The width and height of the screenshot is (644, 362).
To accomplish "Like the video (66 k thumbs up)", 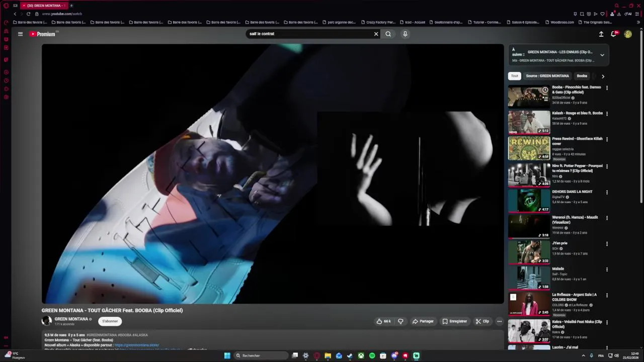I will [384, 321].
